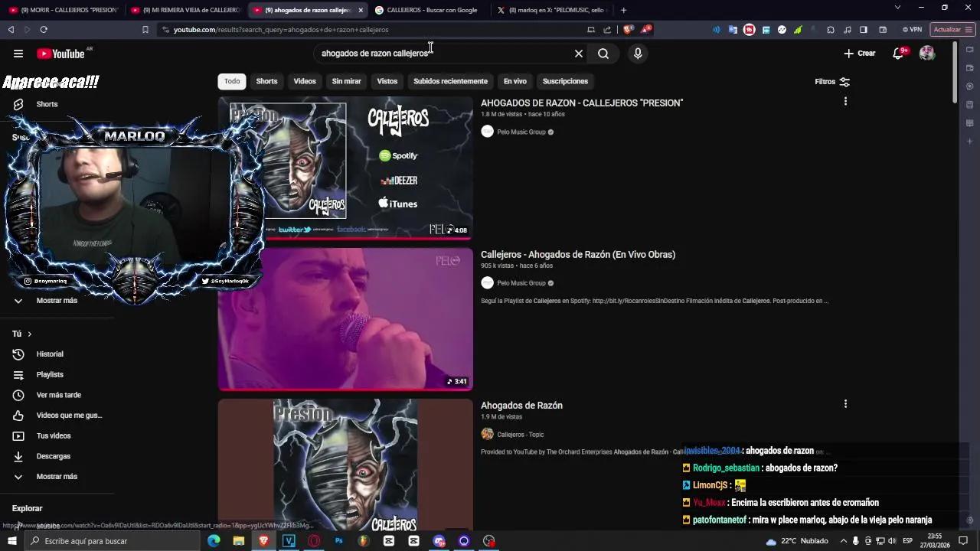
Task: Click the Ahogados de Razón live video thumbnail
Action: (x=345, y=318)
